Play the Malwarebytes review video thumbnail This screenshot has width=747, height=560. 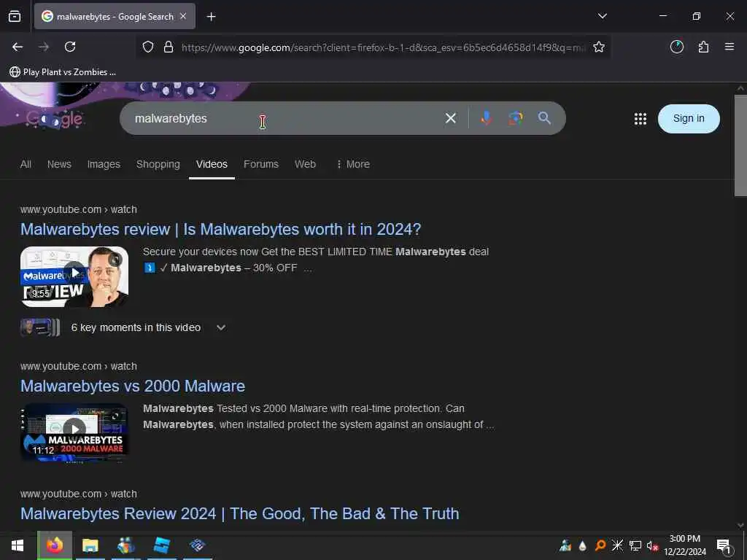[74, 276]
